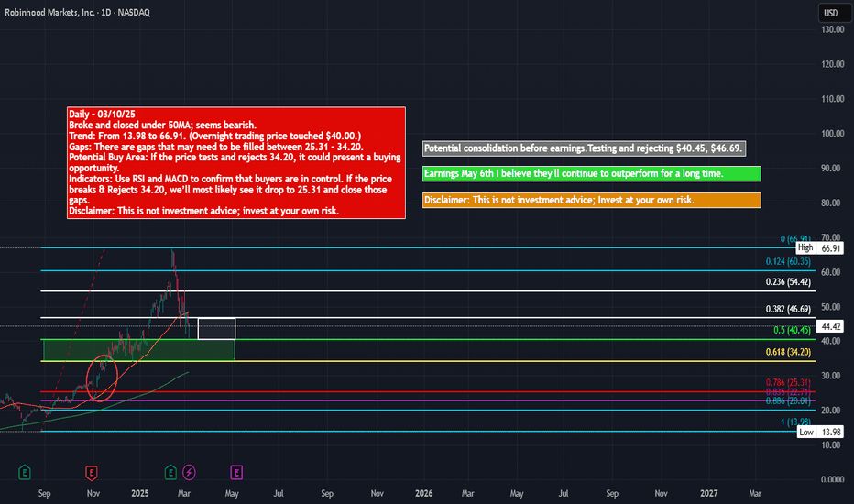This screenshot has height=504, width=854.
Task: Select the gray Potential consolidation before earnings note
Action: click(x=584, y=148)
